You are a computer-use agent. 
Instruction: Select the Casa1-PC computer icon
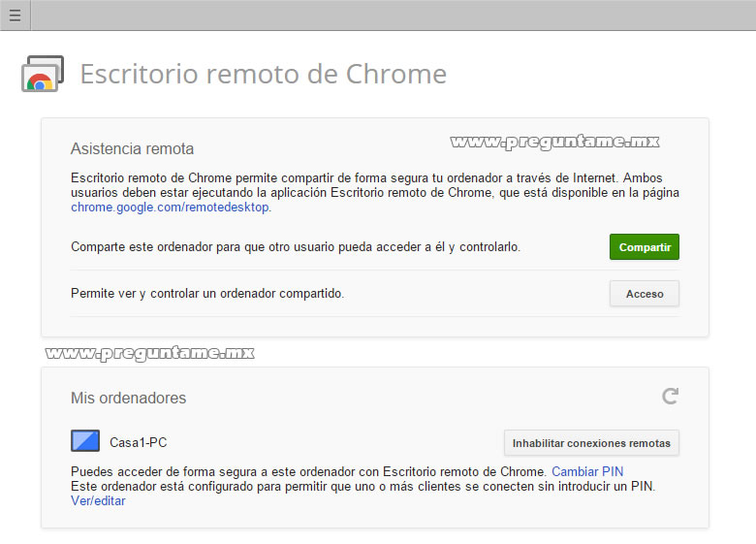[85, 441]
